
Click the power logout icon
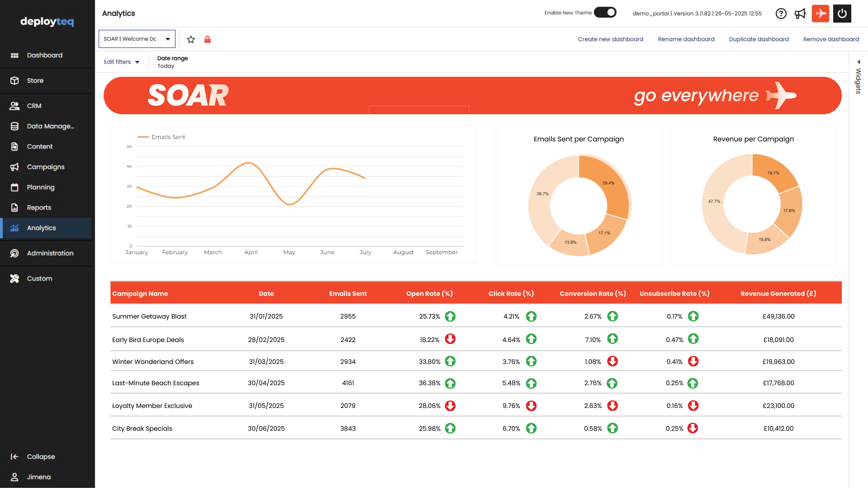point(842,13)
